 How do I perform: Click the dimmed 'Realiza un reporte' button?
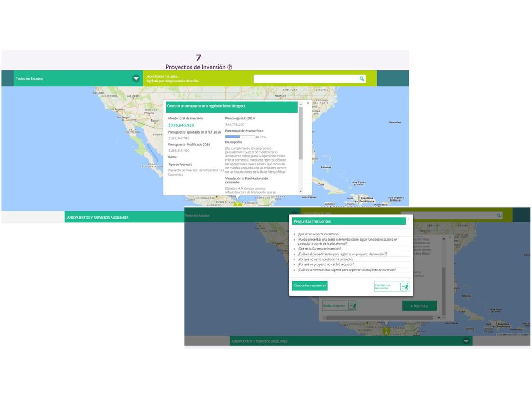[x=340, y=306]
